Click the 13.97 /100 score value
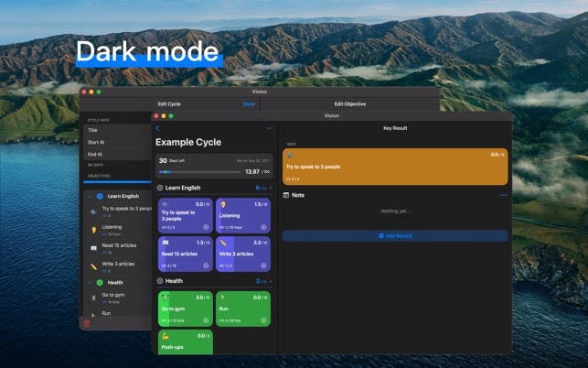 click(257, 171)
